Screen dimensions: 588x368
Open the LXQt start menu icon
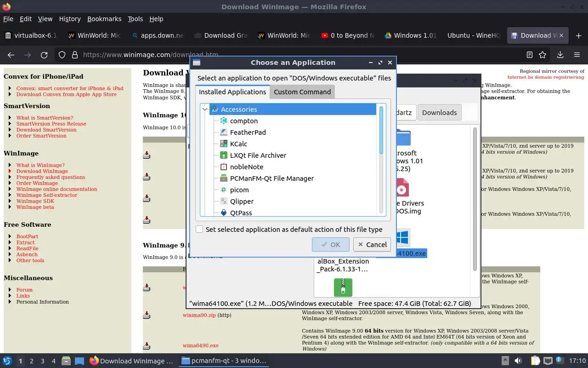tap(7, 361)
